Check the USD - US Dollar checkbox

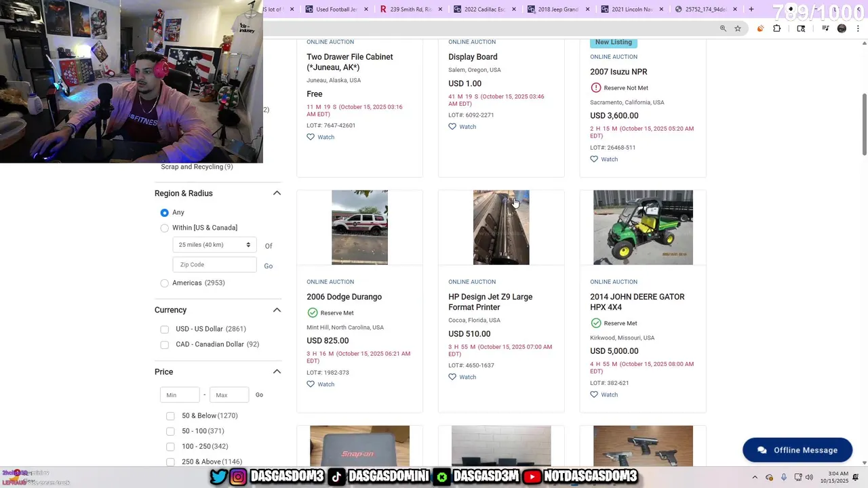point(164,329)
